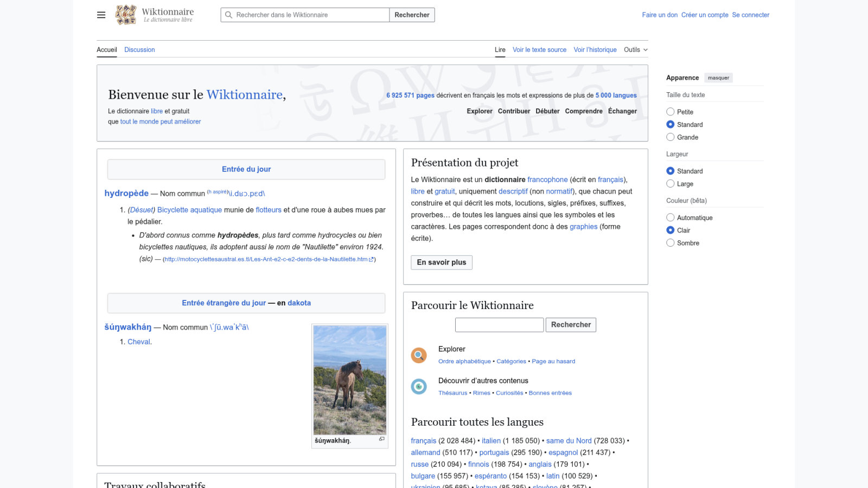The image size is (868, 488).
Task: Open the Thésaurus link
Action: 452,393
